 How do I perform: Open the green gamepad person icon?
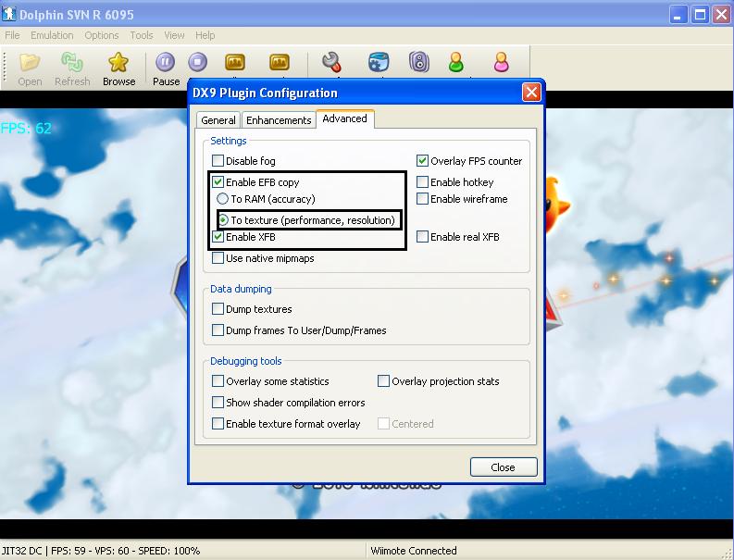click(456, 62)
